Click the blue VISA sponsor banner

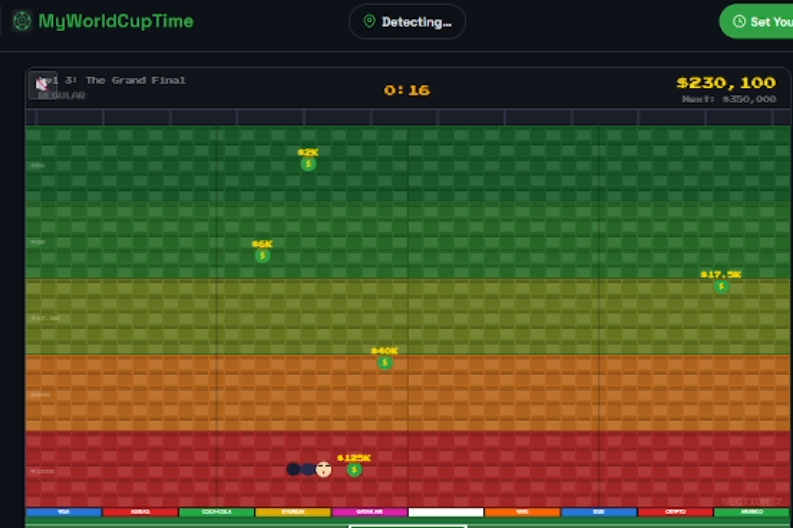63,512
